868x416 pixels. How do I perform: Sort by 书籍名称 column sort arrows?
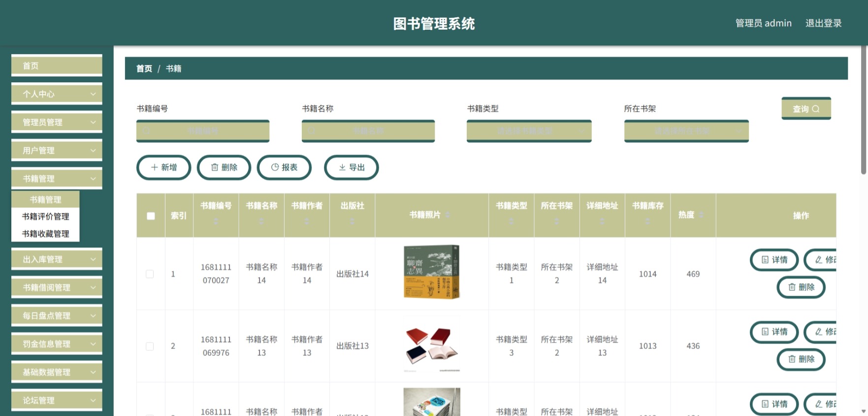(x=261, y=222)
